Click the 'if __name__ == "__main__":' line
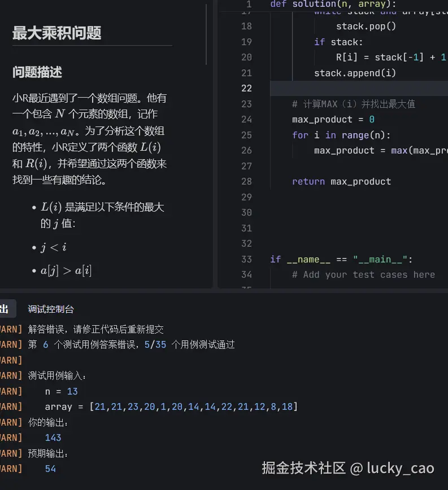 [x=341, y=259]
